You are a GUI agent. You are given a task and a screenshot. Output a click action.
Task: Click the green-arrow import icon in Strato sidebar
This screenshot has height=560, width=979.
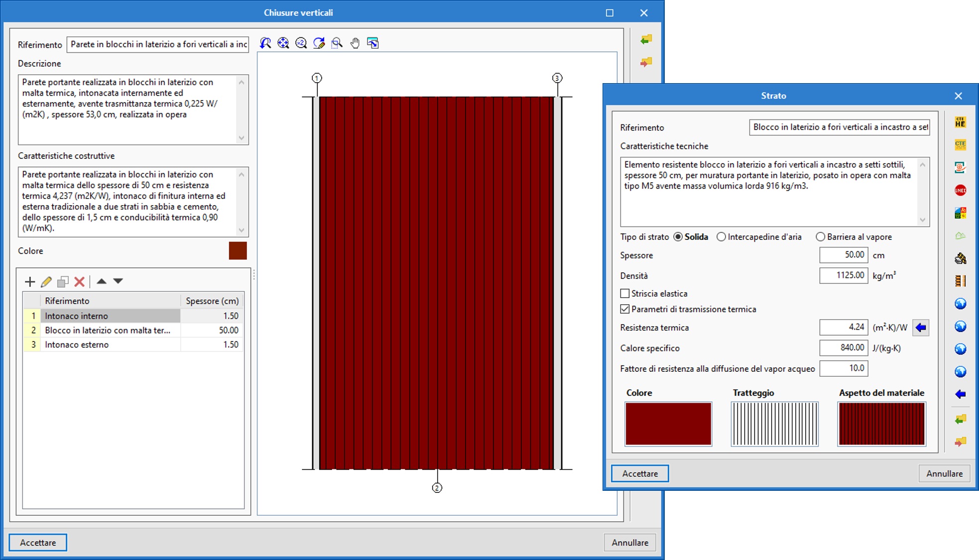coord(961,419)
